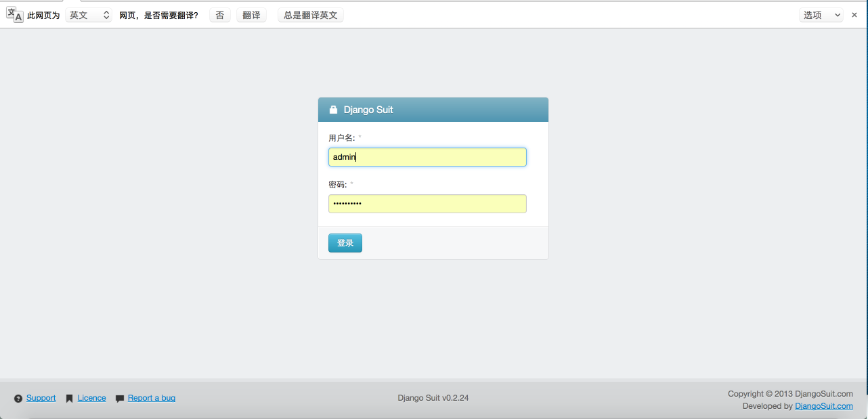Click 总是翻译英文 button
The height and width of the screenshot is (419, 868).
[311, 15]
